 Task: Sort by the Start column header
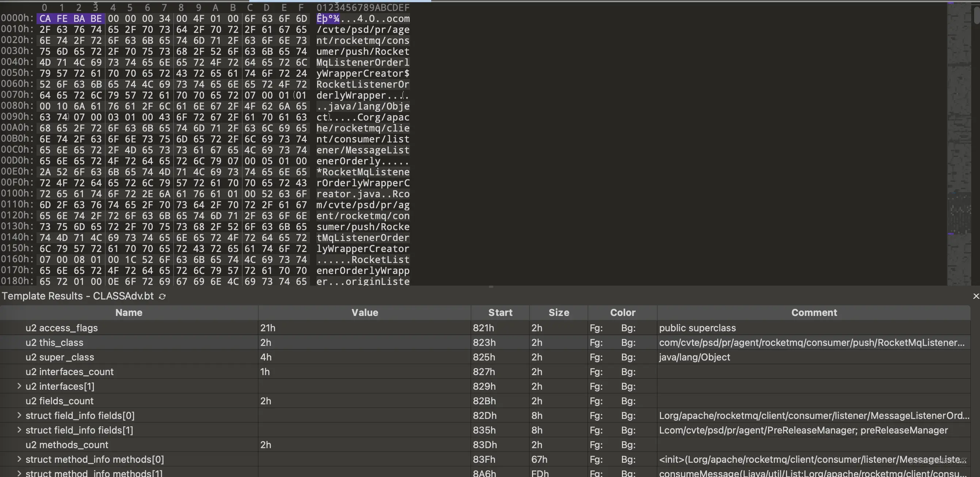tap(500, 313)
